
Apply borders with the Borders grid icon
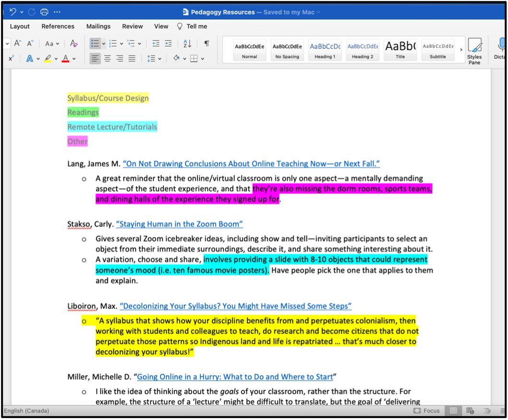coord(194,58)
